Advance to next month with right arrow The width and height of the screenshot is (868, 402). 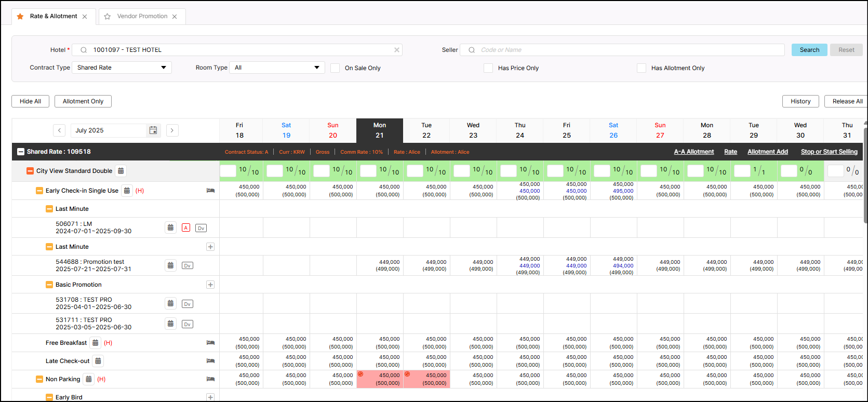click(x=172, y=130)
